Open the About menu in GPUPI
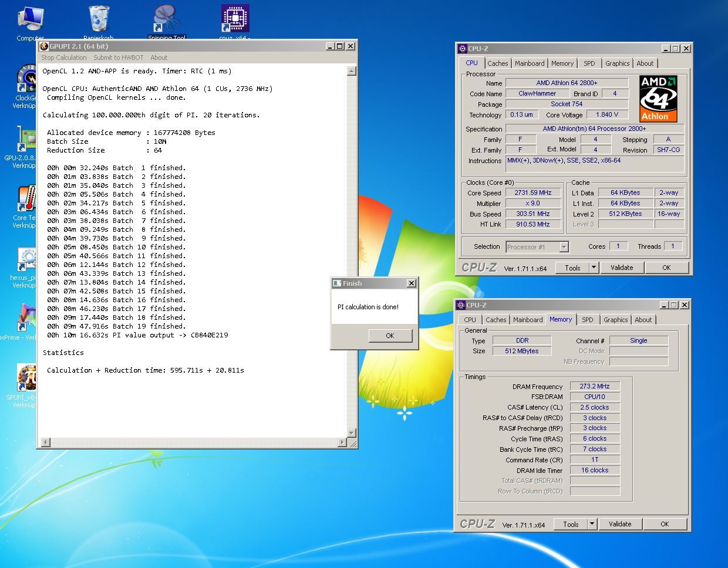This screenshot has width=728, height=568. [159, 58]
